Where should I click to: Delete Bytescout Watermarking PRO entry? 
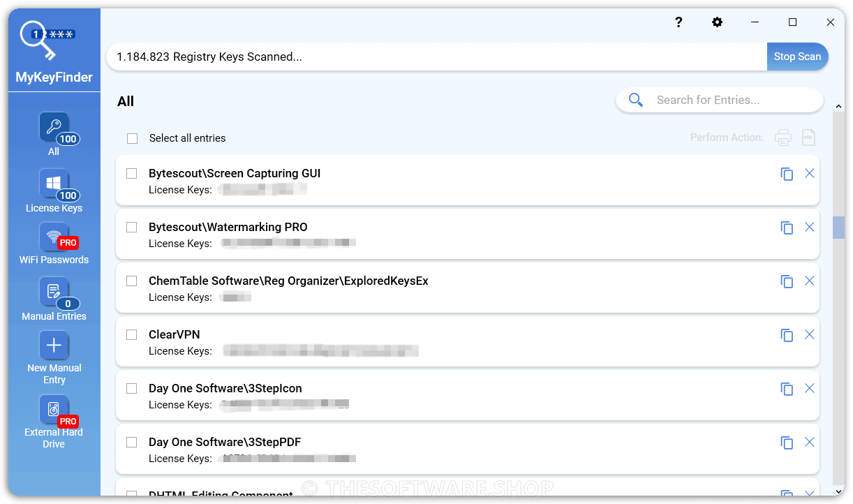pos(810,227)
